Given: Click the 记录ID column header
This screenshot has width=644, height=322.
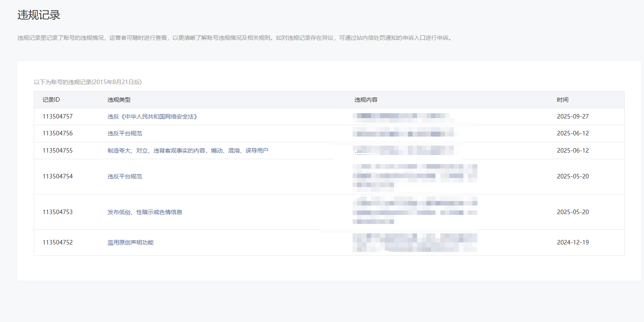Looking at the screenshot, I should pyautogui.click(x=51, y=100).
